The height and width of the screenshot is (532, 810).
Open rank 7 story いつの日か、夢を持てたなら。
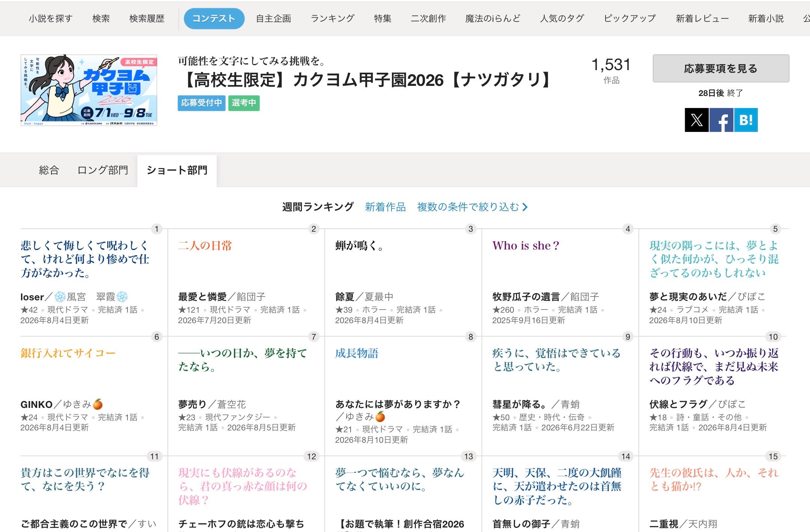click(243, 360)
